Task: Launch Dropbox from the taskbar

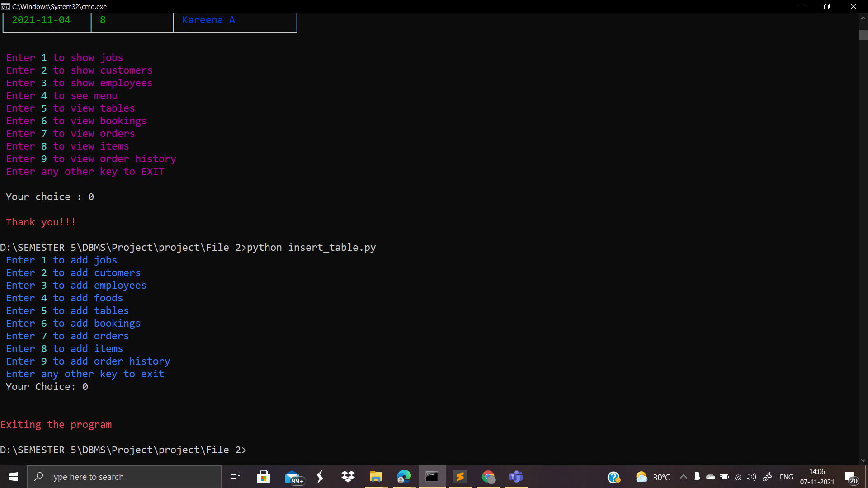Action: (348, 477)
